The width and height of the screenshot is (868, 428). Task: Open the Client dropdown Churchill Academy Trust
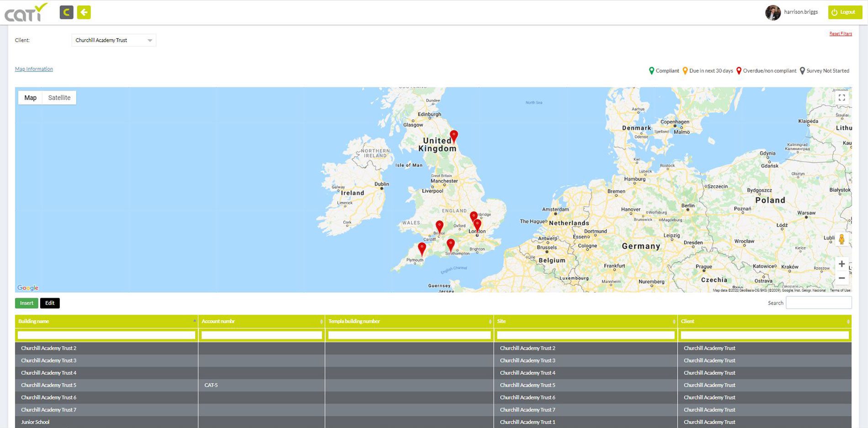(x=114, y=40)
